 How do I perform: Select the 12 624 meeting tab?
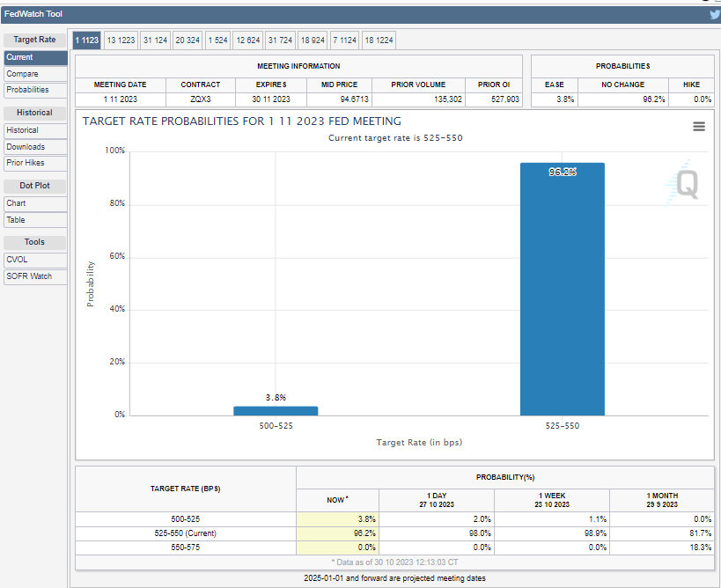[x=247, y=40]
